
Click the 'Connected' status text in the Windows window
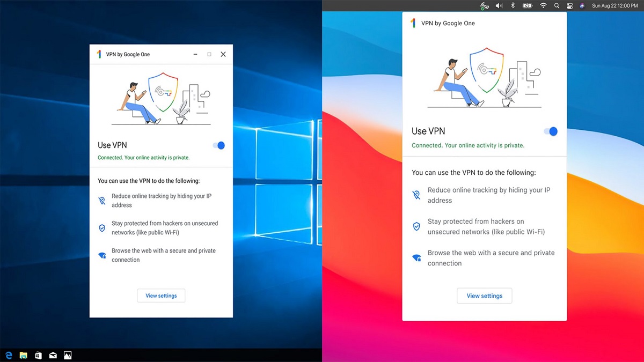point(143,158)
